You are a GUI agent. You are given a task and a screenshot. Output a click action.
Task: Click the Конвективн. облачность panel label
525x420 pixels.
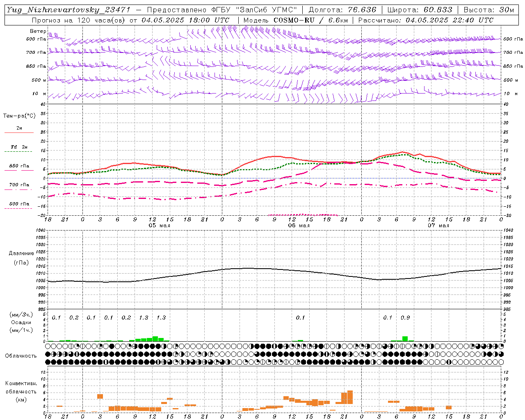(x=21, y=388)
